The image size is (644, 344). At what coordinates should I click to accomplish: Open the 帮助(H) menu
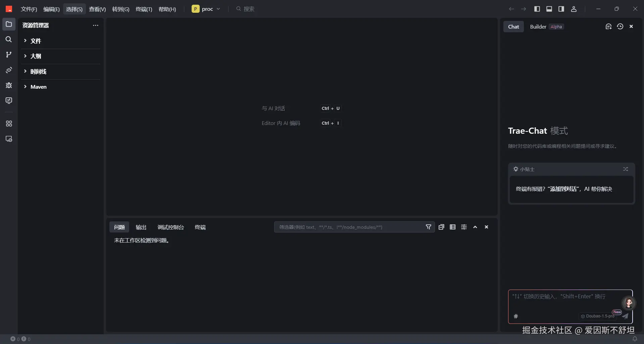pos(167,9)
